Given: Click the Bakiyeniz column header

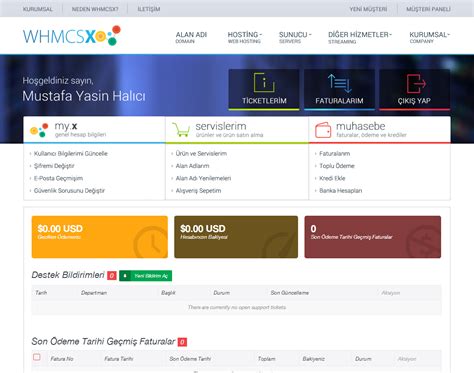Looking at the screenshot, I should click(x=314, y=359).
